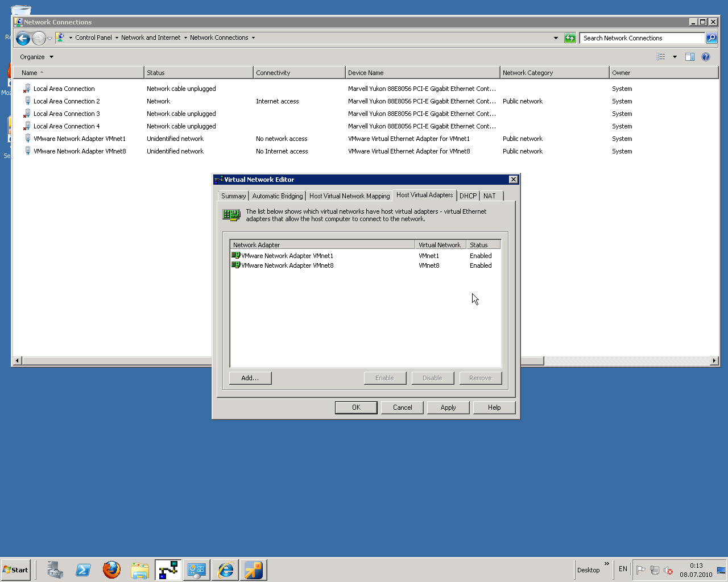The height and width of the screenshot is (582, 728).
Task: Click Add... to add a virtual adapter
Action: click(250, 378)
